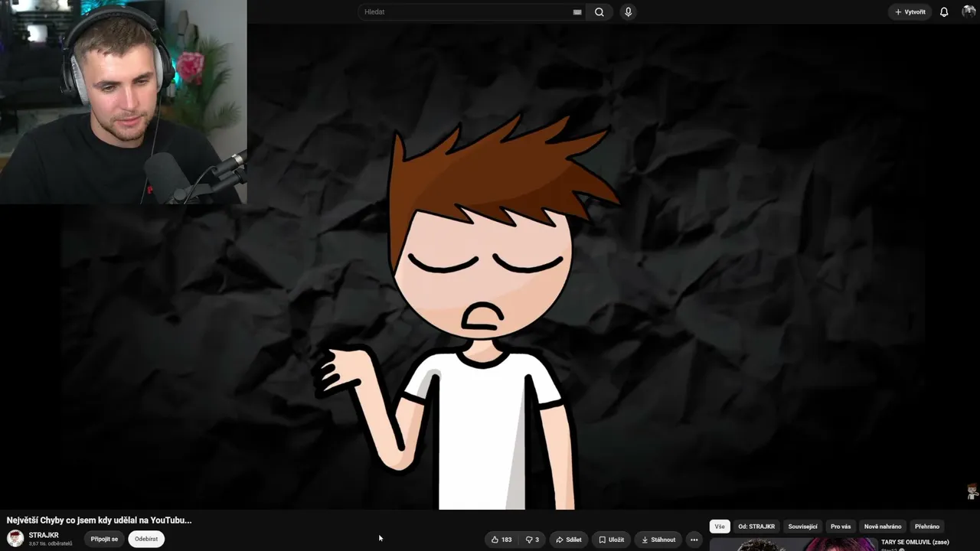This screenshot has width=980, height=551.
Task: Click the 'Odebírat' subscribe button
Action: [146, 539]
